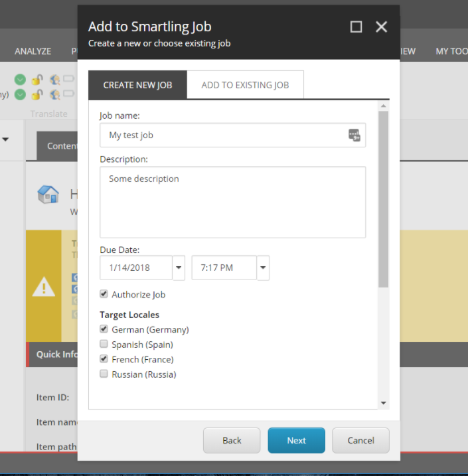Click the top padlock icon in ribbon
Image resolution: width=468 pixels, height=476 pixels.
[x=37, y=80]
